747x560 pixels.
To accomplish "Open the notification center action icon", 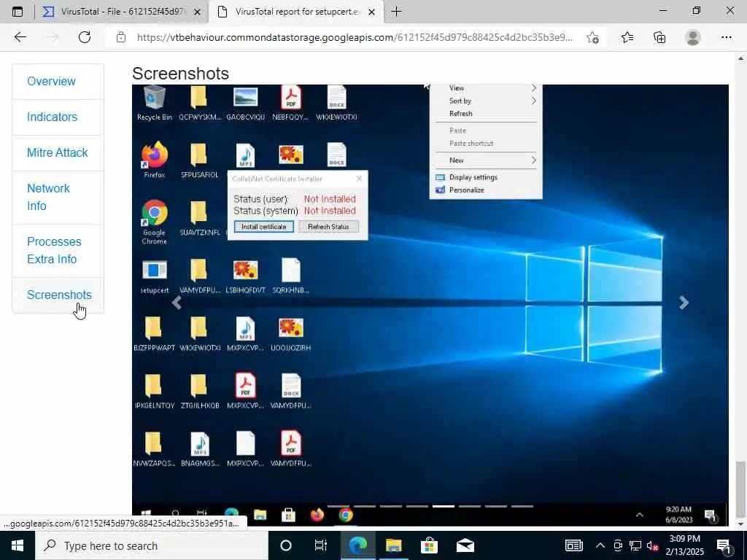I will pos(724,545).
